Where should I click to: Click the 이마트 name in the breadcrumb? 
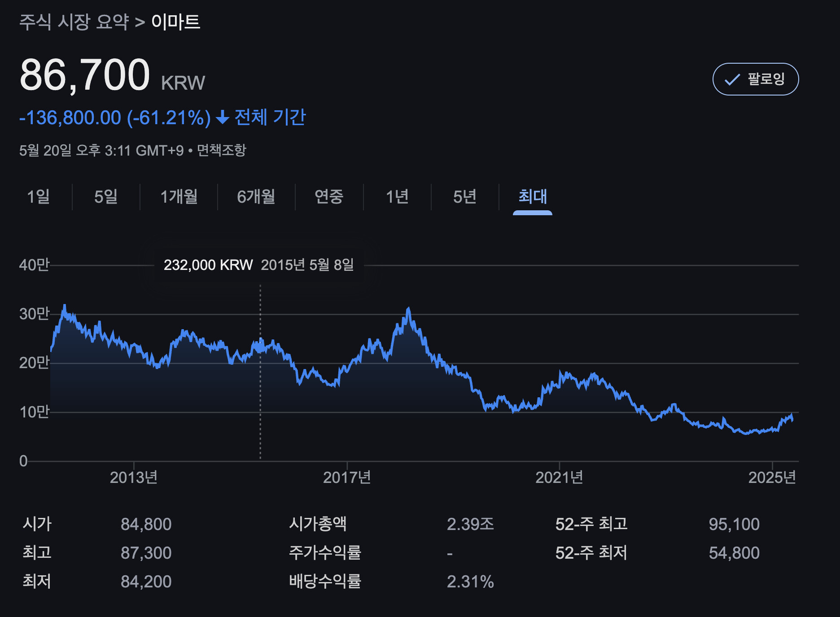pyautogui.click(x=175, y=22)
